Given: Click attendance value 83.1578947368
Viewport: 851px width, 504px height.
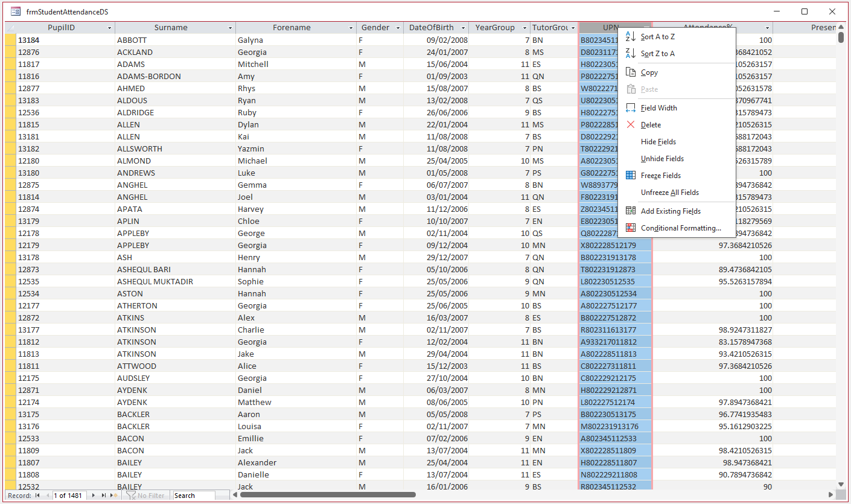Looking at the screenshot, I should pyautogui.click(x=713, y=342).
